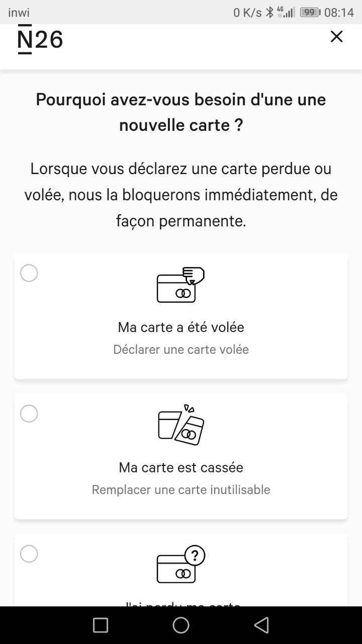Select the lost card radio button

[x=29, y=554]
